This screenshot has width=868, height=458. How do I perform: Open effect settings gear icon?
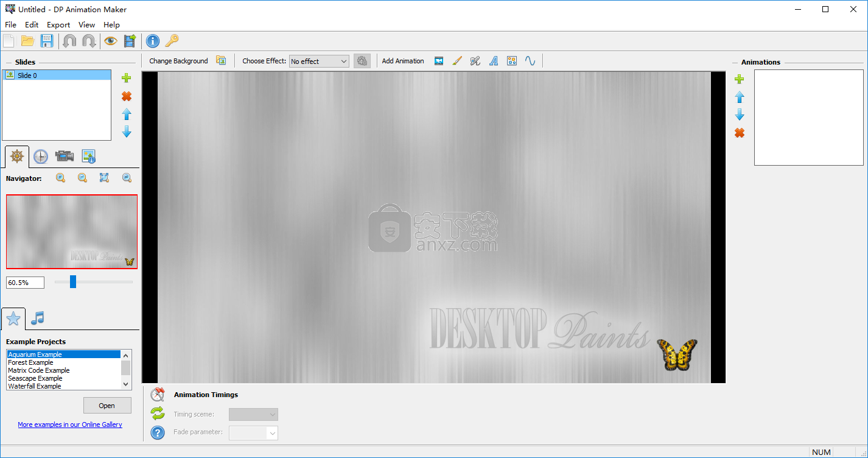(x=362, y=61)
